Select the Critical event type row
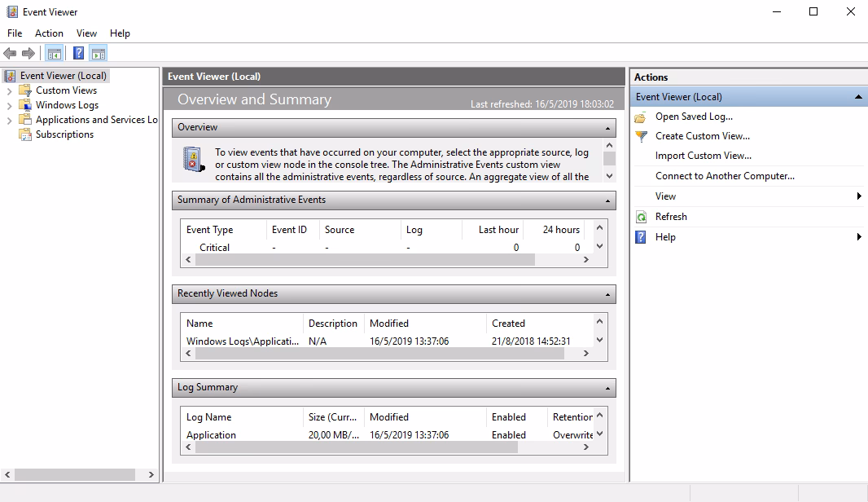This screenshot has width=868, height=502. [388, 248]
